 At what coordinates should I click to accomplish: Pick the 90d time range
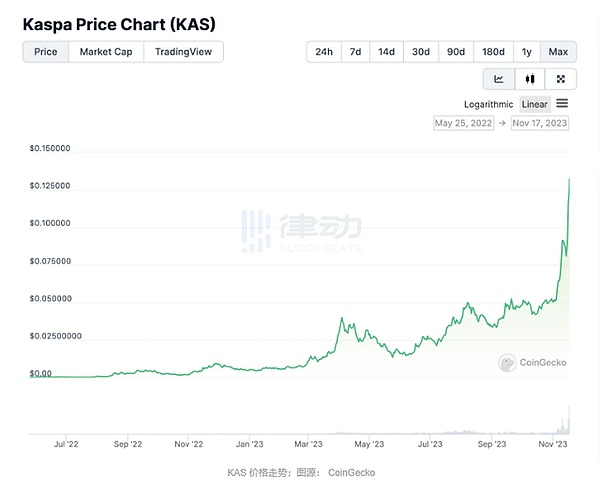click(456, 52)
